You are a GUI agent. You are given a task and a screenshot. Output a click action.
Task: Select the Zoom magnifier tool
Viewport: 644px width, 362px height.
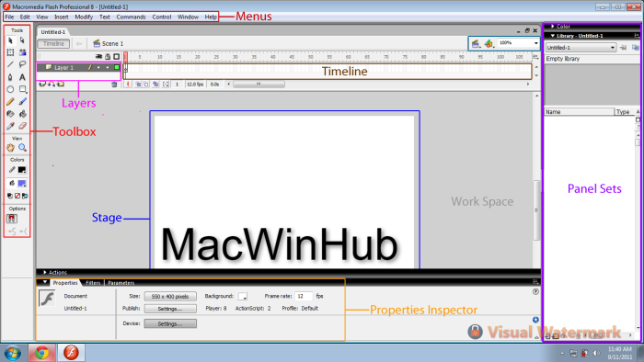click(22, 148)
